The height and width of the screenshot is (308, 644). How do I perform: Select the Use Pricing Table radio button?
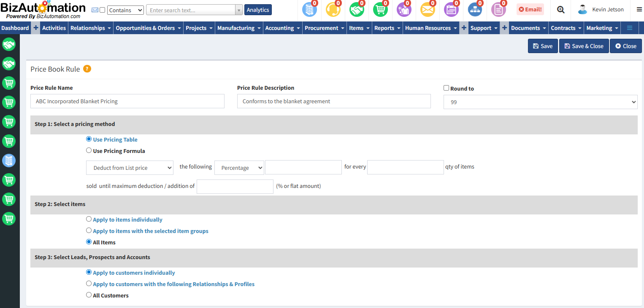tap(89, 139)
